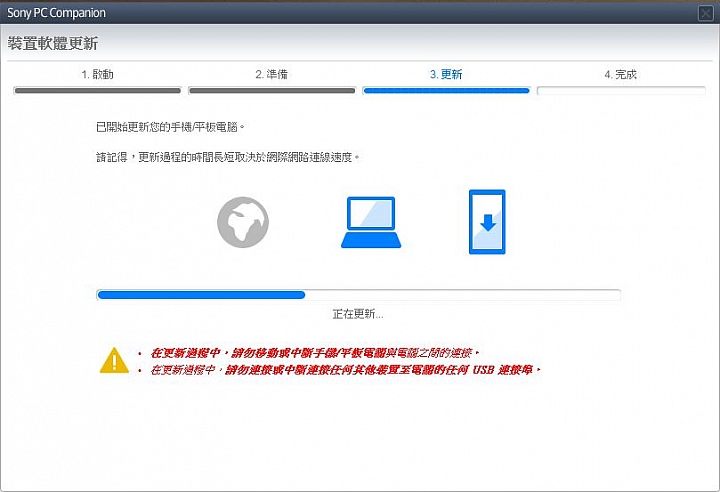
Task: Click the Sony PC Companion title text
Action: point(56,13)
